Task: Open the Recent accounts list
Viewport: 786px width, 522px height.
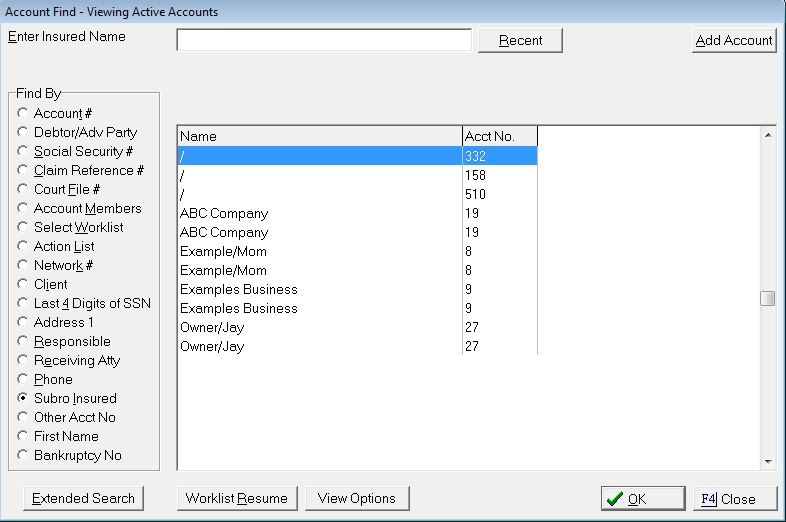Action: pos(520,40)
